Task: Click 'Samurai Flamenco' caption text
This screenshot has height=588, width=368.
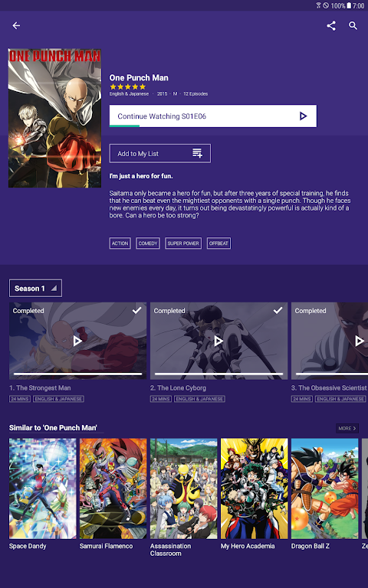Action: coord(107,546)
